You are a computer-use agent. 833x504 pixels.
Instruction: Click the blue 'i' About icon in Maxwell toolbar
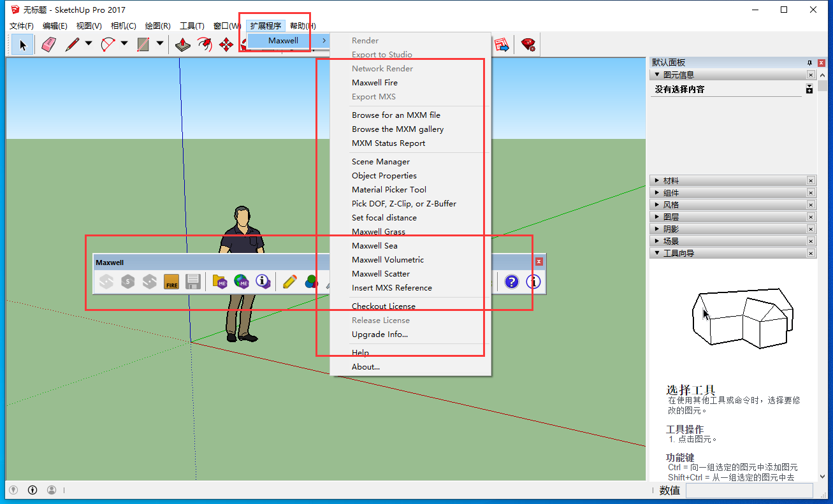click(533, 281)
